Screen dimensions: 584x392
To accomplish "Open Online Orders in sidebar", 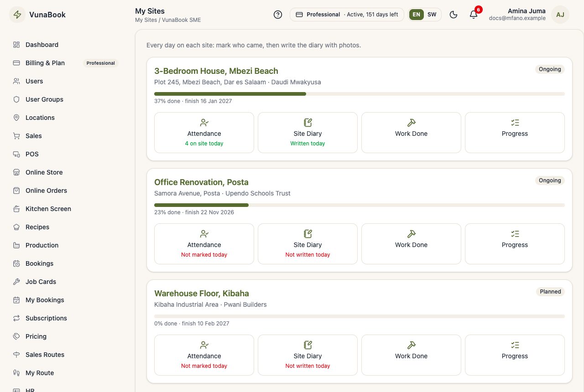I will (x=66, y=191).
